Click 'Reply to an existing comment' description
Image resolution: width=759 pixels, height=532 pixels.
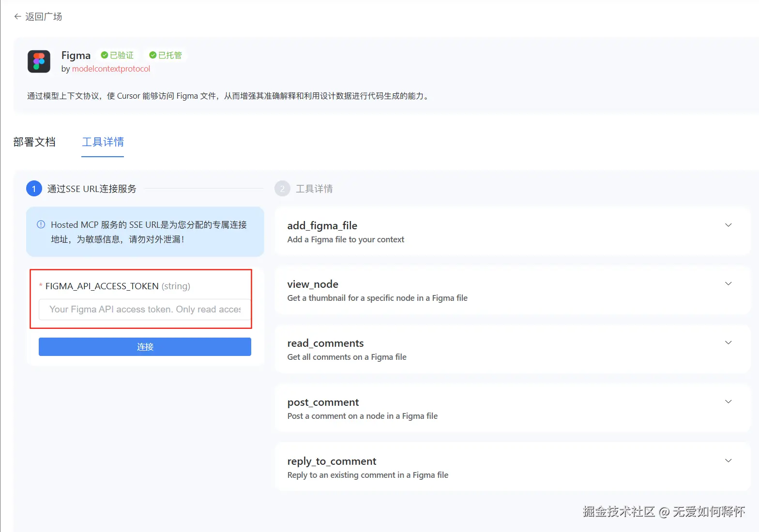[x=368, y=475]
